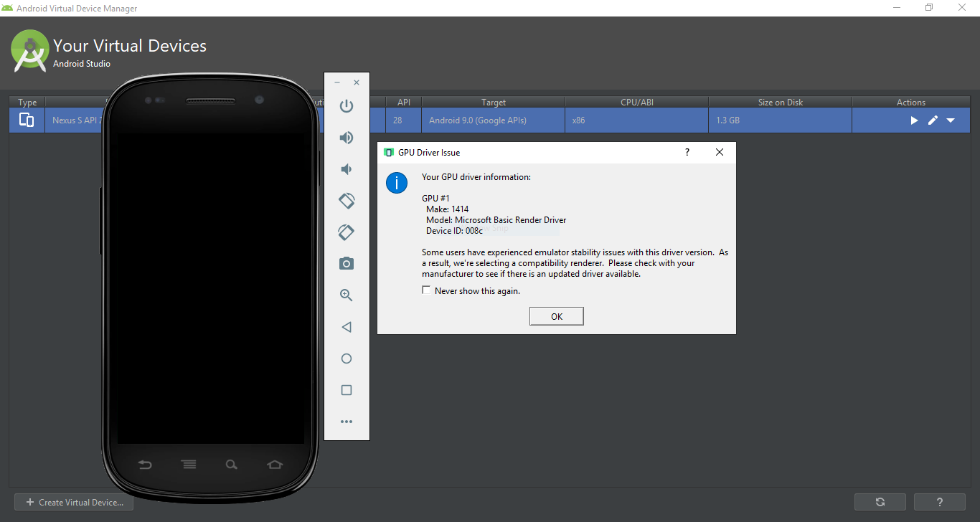Tap the phone's hardware menu key

[189, 465]
